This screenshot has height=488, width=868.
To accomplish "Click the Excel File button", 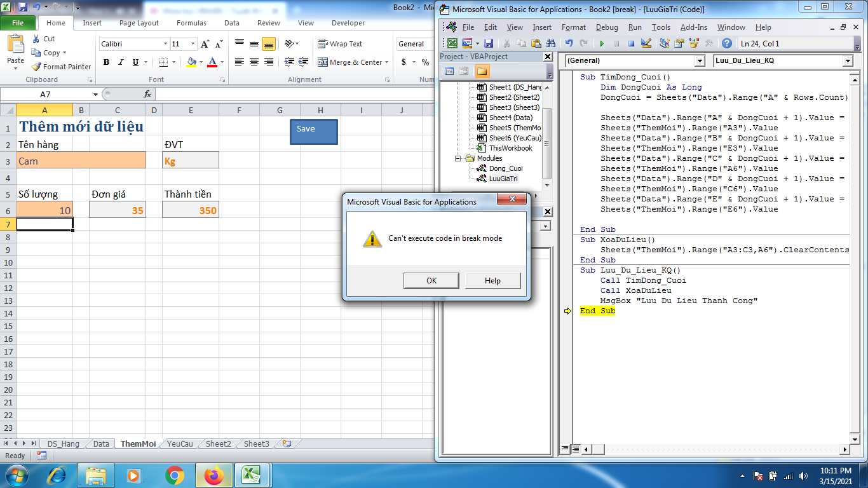I will pos(18,23).
